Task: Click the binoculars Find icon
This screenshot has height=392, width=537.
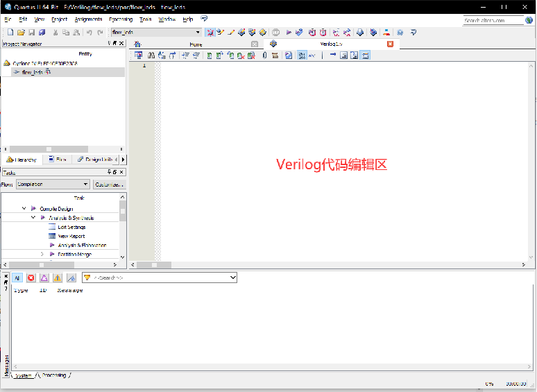Action: click(151, 55)
